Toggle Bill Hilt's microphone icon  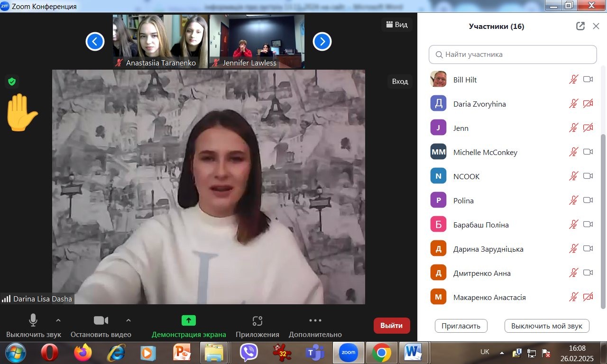coord(573,80)
